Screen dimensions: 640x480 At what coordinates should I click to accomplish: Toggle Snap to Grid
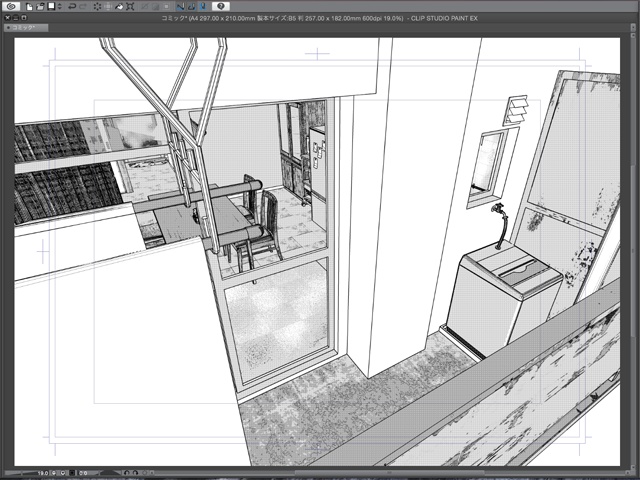[x=202, y=7]
